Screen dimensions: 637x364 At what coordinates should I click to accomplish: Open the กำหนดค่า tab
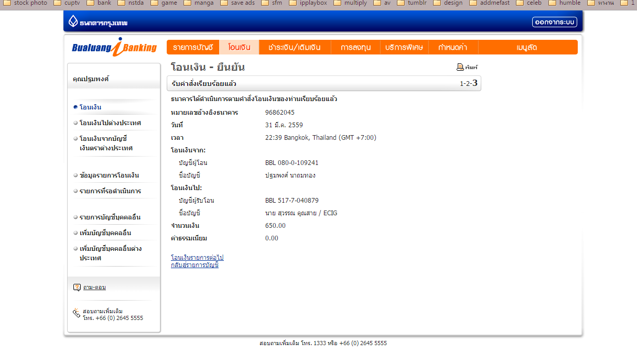[453, 47]
